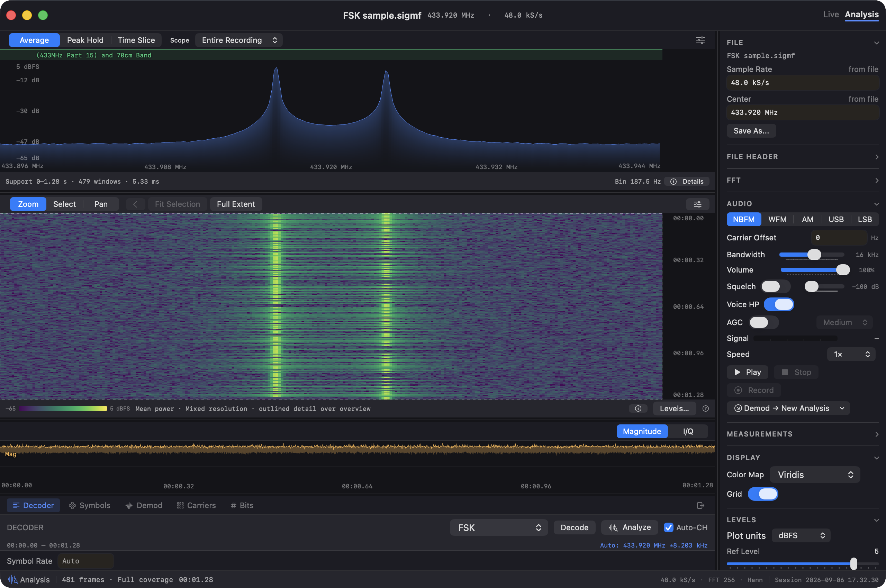Click the Full Extent button

point(236,204)
